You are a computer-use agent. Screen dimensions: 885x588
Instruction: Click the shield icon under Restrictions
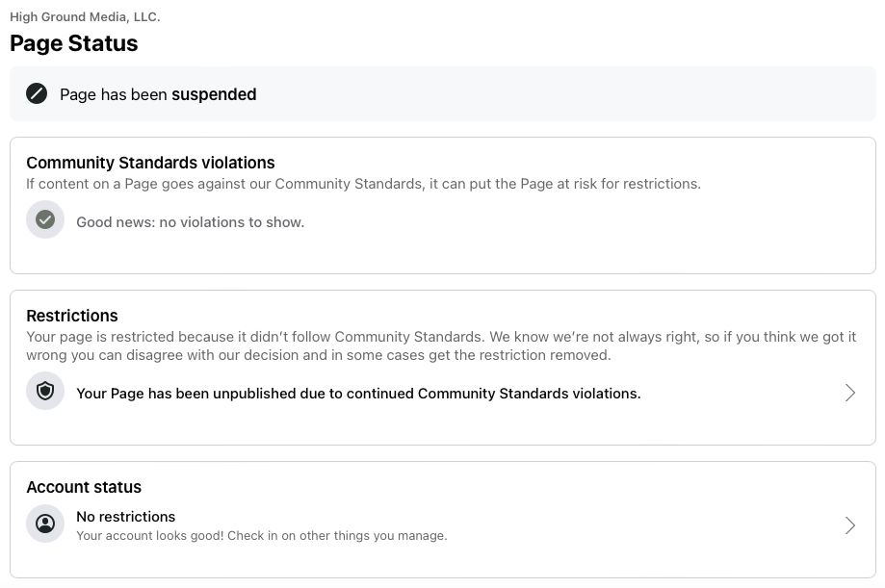point(45,392)
